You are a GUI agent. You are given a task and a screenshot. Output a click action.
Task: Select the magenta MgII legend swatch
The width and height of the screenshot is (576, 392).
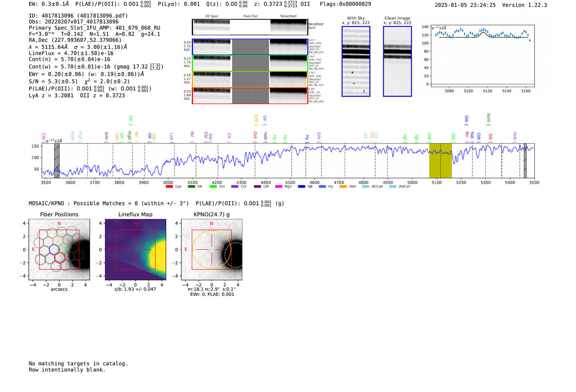click(x=279, y=187)
